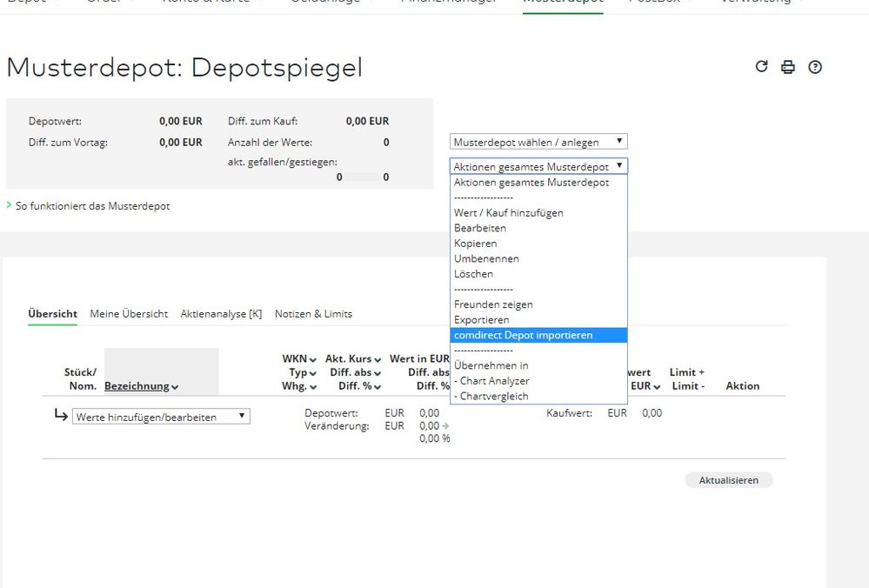
Task: Click the printer icon to print
Action: [x=788, y=67]
